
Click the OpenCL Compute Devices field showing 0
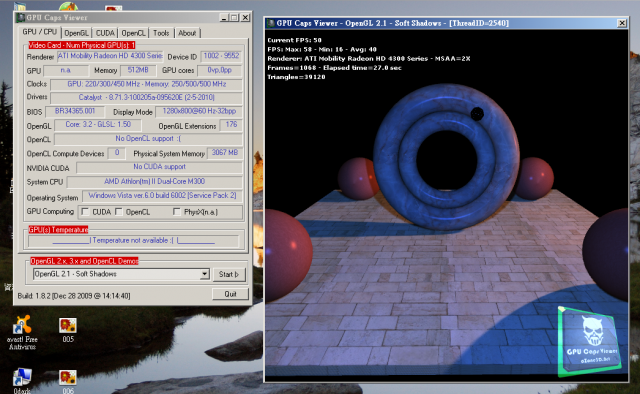pos(117,153)
